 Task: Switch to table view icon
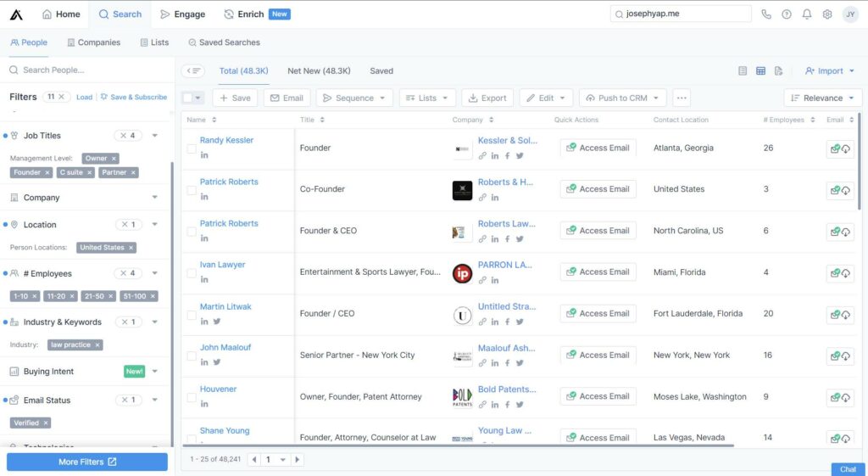[x=760, y=71]
